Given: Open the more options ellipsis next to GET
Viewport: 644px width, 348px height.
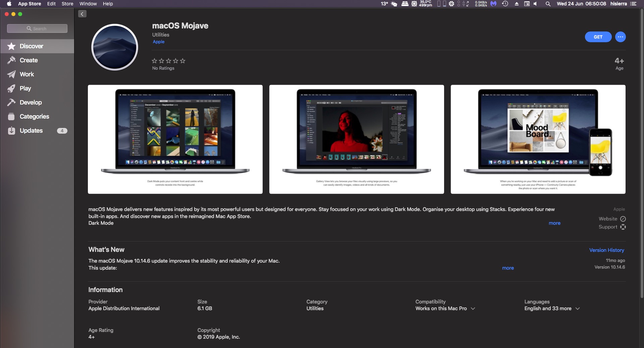Looking at the screenshot, I should pyautogui.click(x=620, y=37).
